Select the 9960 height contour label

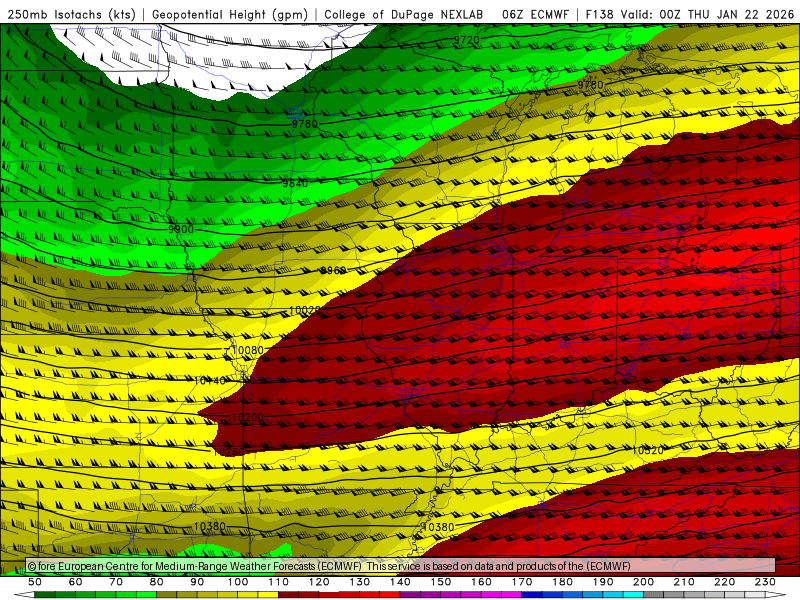click(x=333, y=270)
